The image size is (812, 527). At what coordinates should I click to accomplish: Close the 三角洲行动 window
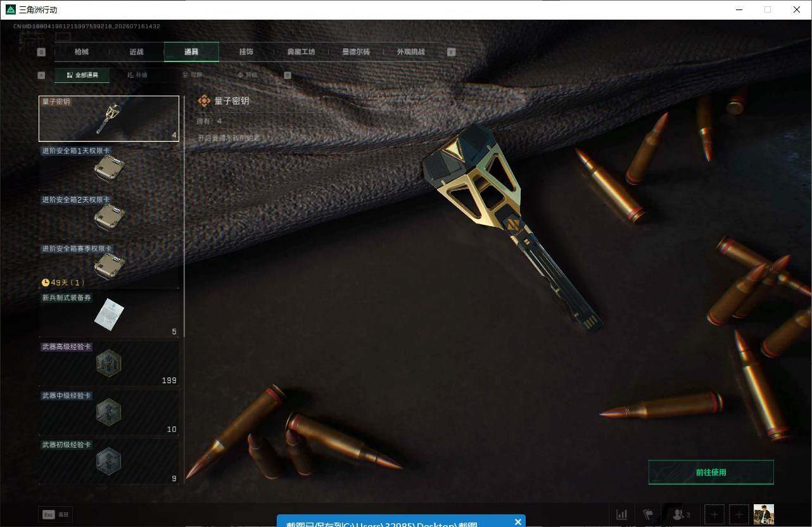click(x=797, y=10)
